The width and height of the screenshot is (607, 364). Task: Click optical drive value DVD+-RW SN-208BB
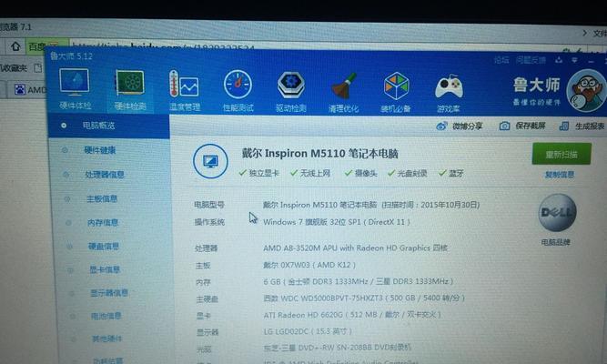pos(338,348)
